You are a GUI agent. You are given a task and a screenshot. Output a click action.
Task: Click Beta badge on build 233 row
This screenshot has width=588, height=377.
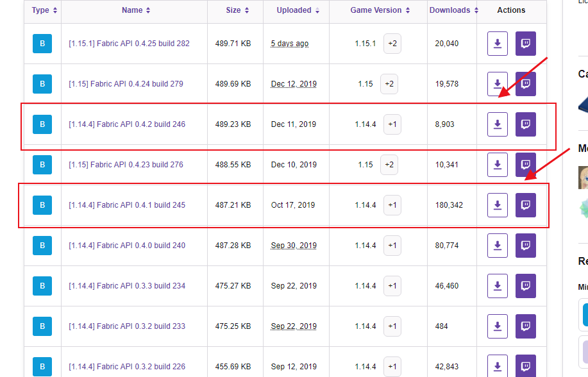(42, 326)
